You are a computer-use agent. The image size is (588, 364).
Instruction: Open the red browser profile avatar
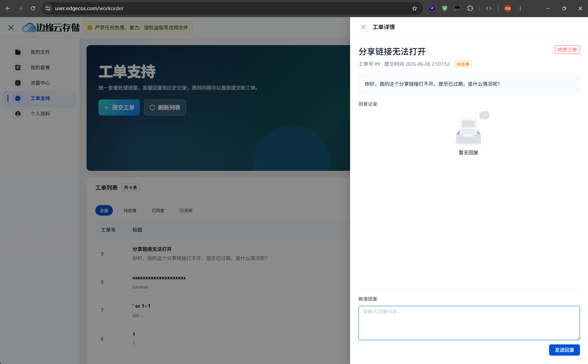coord(508,8)
